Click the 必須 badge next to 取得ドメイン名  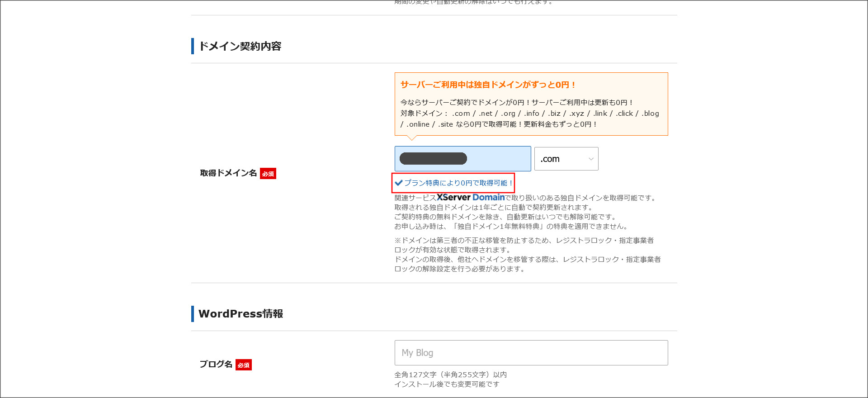[x=268, y=174]
